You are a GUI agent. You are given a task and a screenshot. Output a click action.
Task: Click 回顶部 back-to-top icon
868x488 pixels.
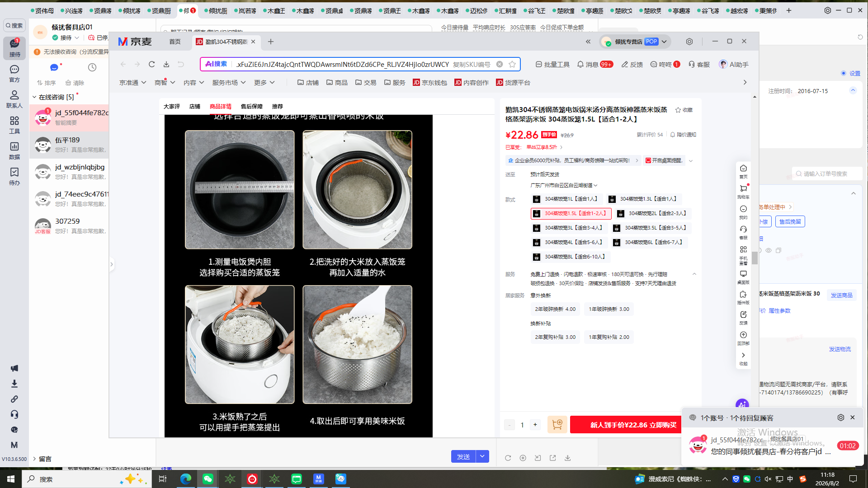[743, 338]
